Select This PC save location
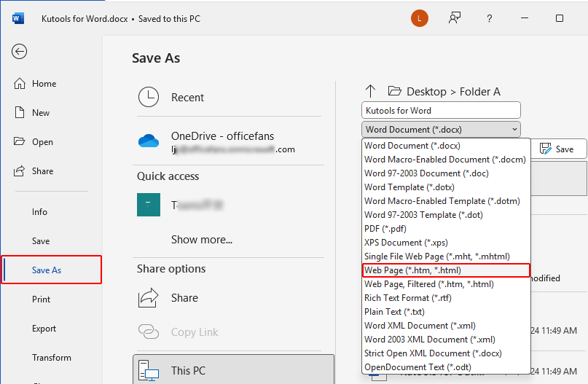Image resolution: width=588 pixels, height=384 pixels. point(188,370)
